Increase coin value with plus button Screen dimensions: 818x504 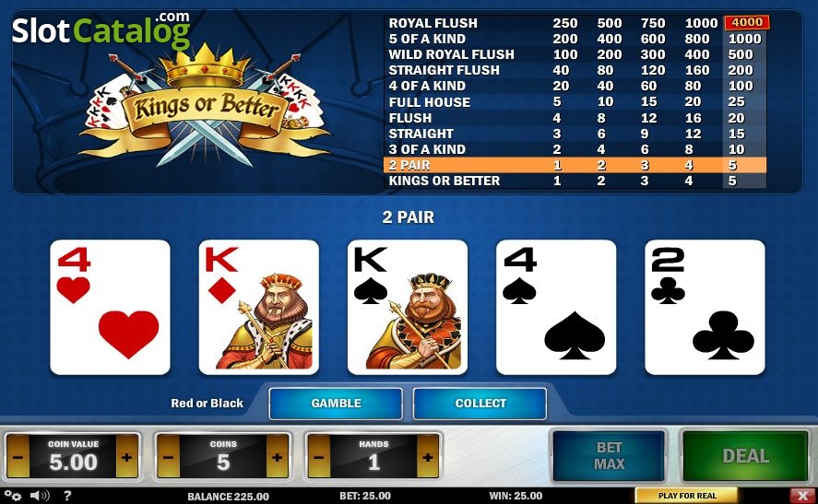(126, 457)
